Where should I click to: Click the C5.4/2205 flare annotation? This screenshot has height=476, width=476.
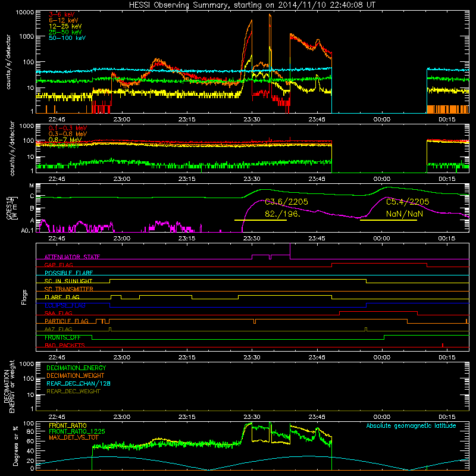408,202
